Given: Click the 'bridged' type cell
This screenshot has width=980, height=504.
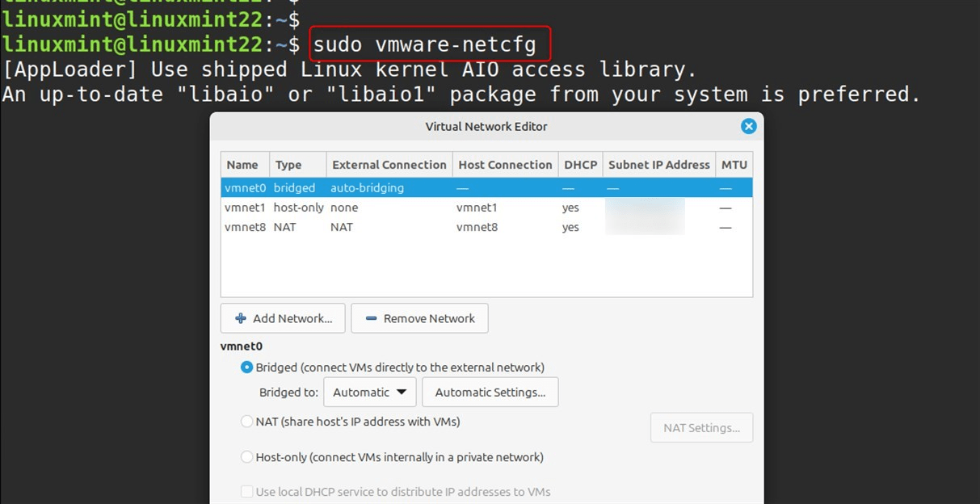Looking at the screenshot, I should click(295, 187).
